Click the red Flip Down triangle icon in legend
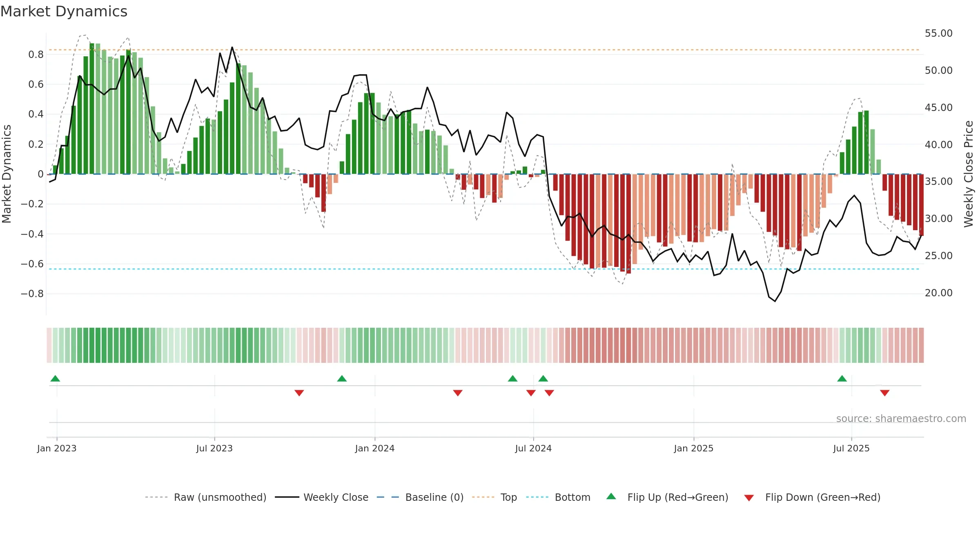The height and width of the screenshot is (551, 980). pos(749,498)
